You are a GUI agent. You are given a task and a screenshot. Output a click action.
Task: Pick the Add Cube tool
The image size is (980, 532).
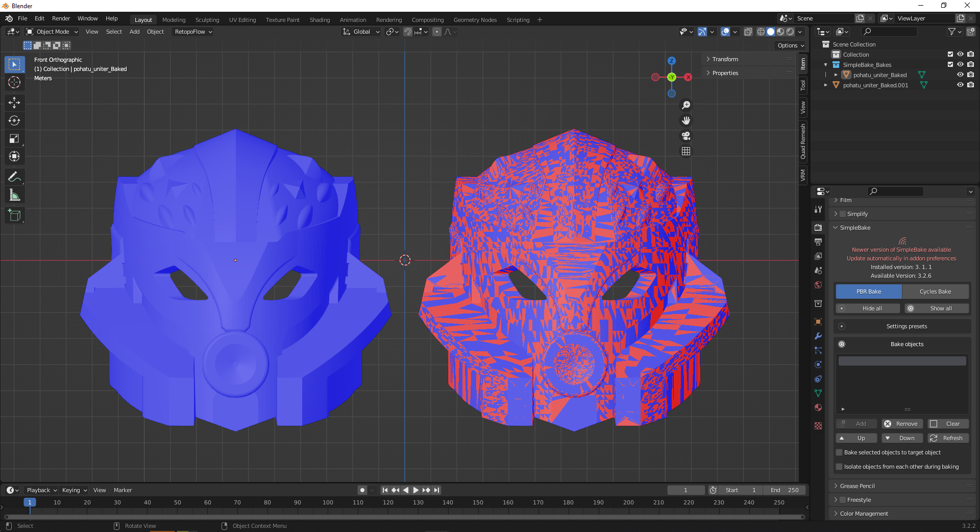14,215
